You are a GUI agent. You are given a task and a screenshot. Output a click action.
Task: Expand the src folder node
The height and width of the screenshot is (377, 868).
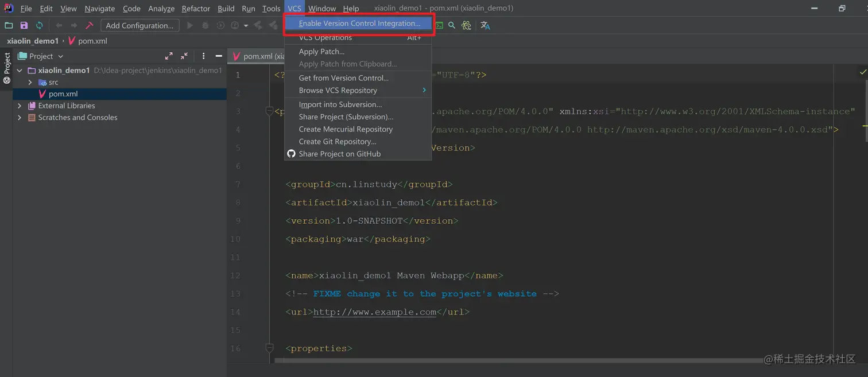pos(30,82)
